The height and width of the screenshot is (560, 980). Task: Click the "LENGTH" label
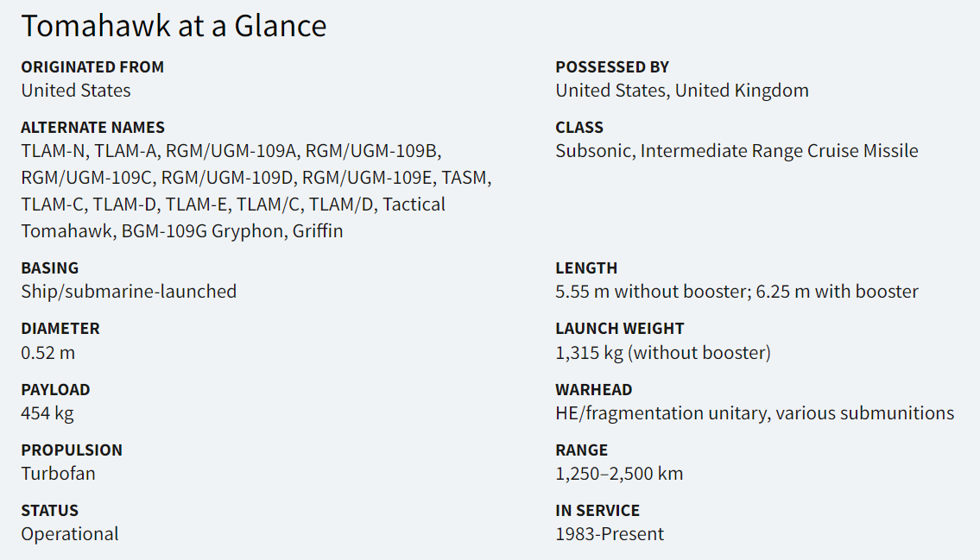coord(586,267)
